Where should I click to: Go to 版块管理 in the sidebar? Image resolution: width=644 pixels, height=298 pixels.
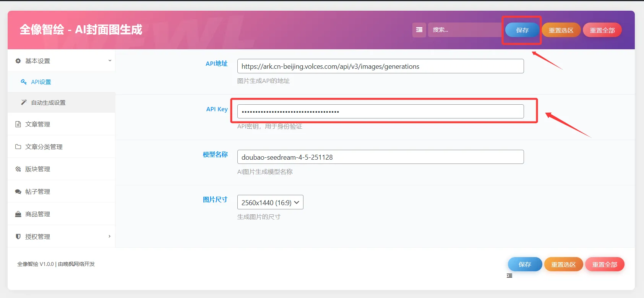61,169
